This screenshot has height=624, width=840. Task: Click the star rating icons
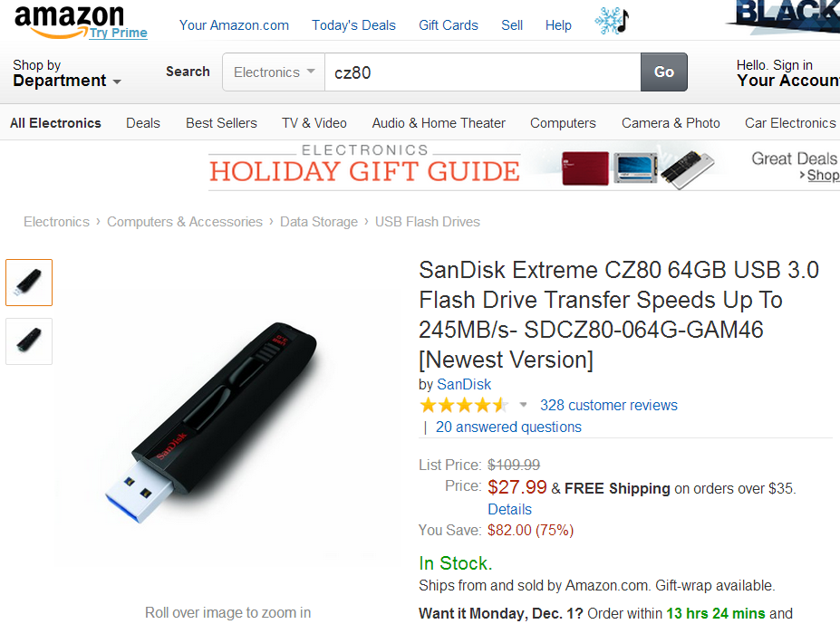click(x=464, y=405)
